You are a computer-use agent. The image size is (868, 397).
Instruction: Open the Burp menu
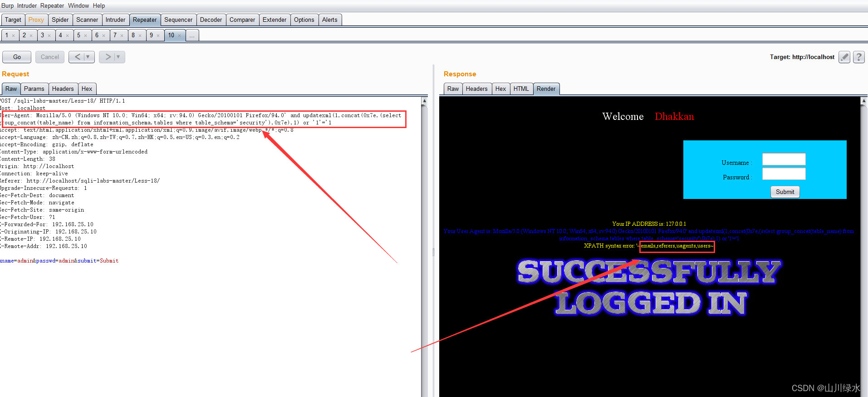(8, 5)
